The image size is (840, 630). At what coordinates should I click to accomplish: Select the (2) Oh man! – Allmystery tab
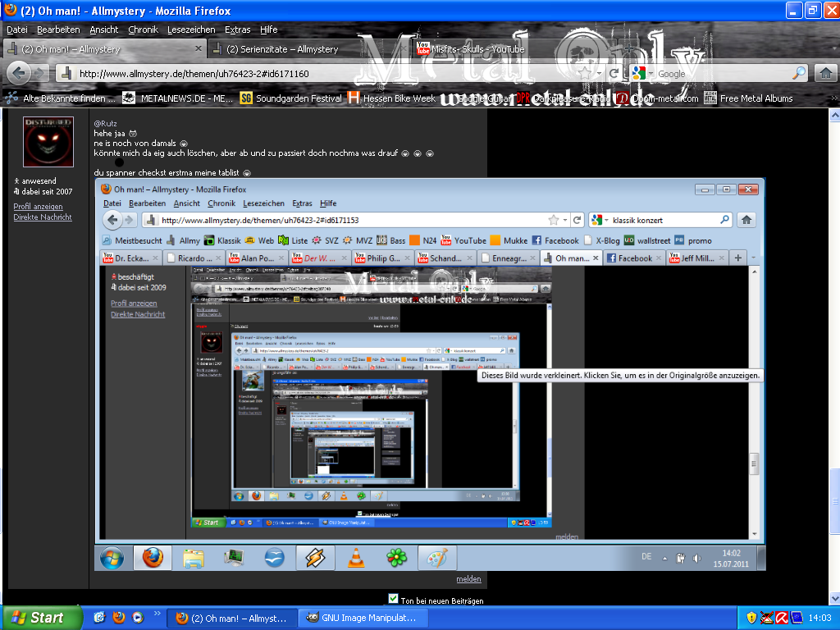105,48
